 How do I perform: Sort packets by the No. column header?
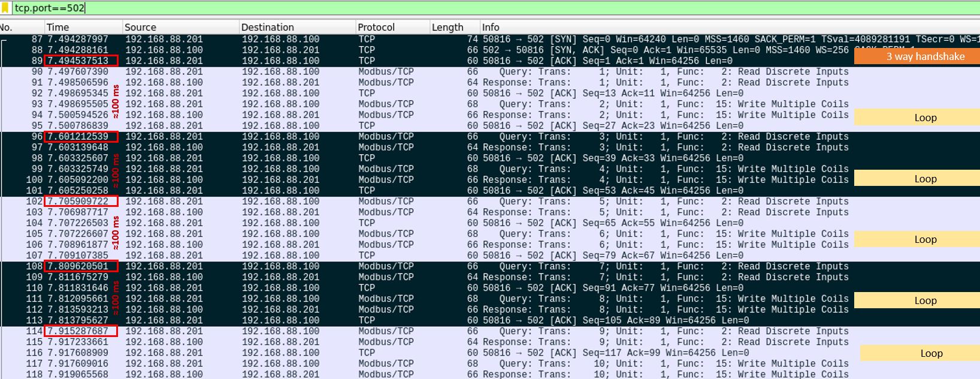coord(22,27)
